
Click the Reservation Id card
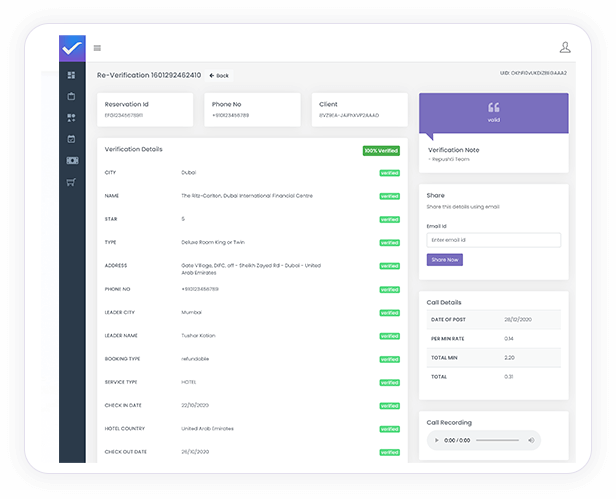click(x=145, y=110)
